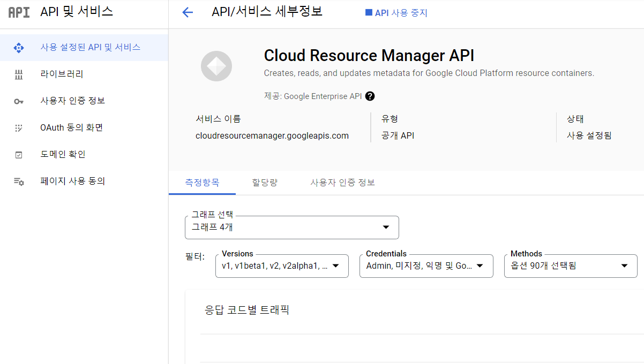Image resolution: width=644 pixels, height=364 pixels.
Task: Open OAuth 동의 화면 page
Action: [x=84, y=127]
